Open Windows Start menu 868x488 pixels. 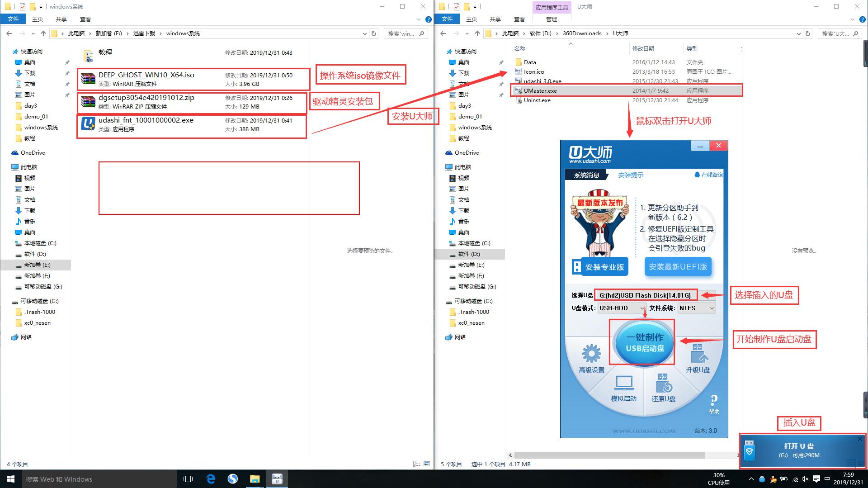click(x=11, y=479)
